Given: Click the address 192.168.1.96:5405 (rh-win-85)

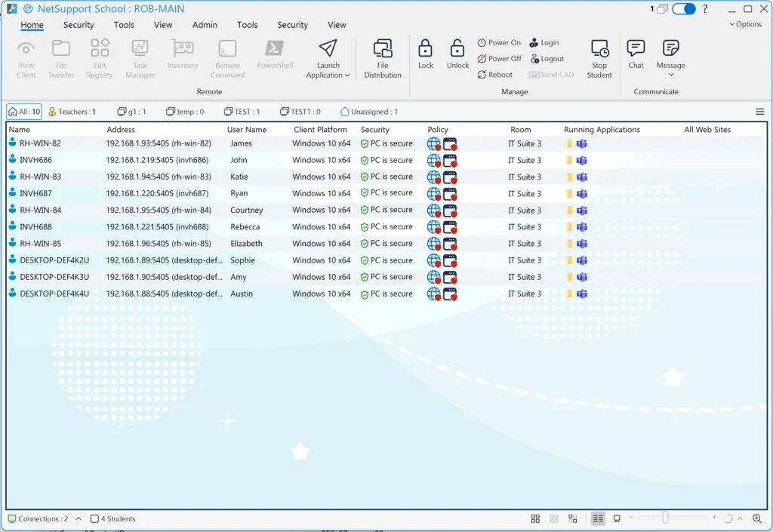Looking at the screenshot, I should tap(159, 244).
